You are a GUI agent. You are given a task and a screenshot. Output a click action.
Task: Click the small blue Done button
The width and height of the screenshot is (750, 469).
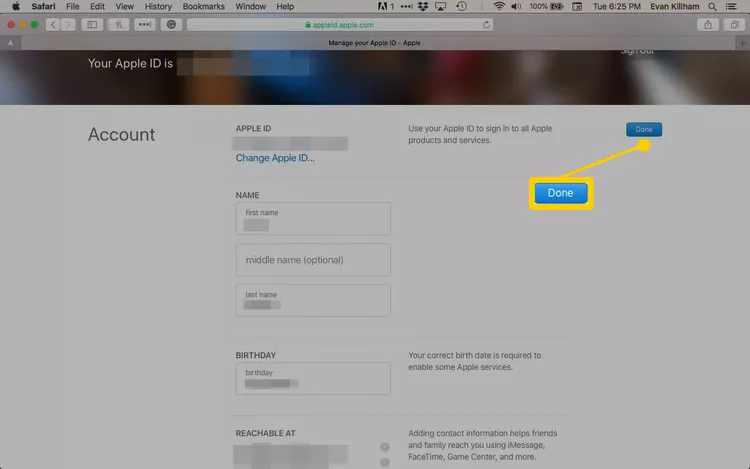[644, 129]
